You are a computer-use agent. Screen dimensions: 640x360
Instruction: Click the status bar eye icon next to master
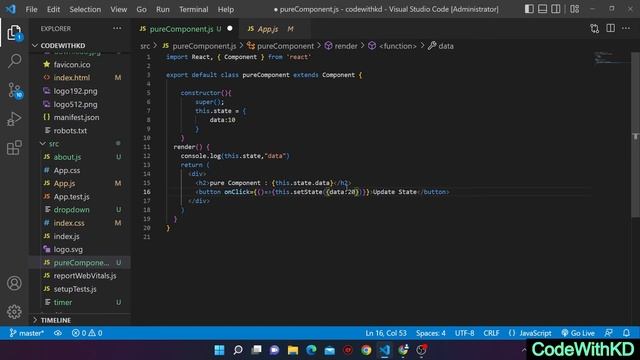[x=58, y=333]
